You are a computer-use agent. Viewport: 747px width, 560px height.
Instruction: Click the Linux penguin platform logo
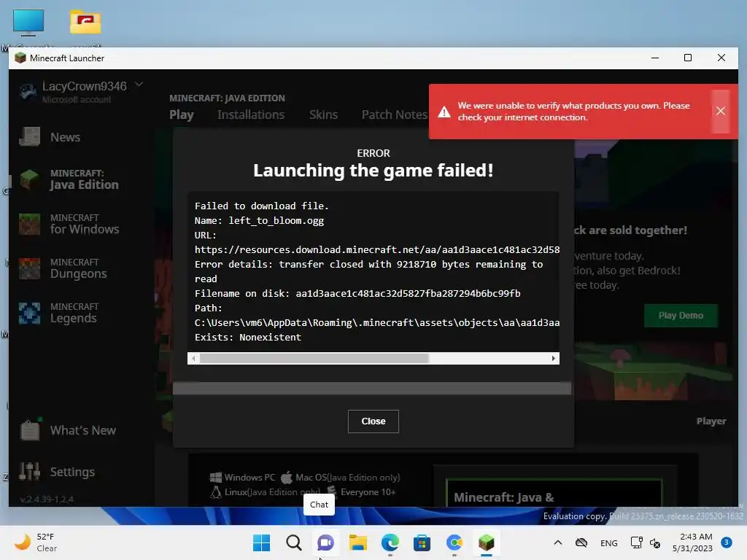coord(216,492)
